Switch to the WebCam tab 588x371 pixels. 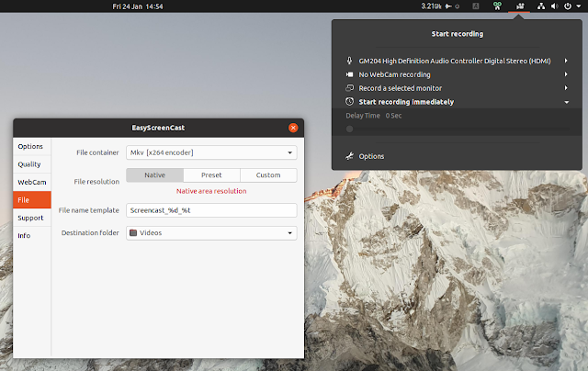31,182
